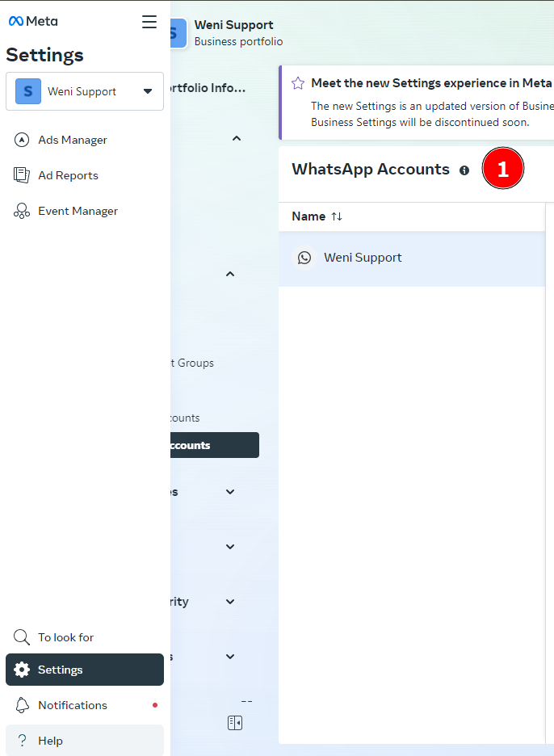Image resolution: width=554 pixels, height=756 pixels.
Task: Click the Ad Reports icon
Action: pos(22,175)
